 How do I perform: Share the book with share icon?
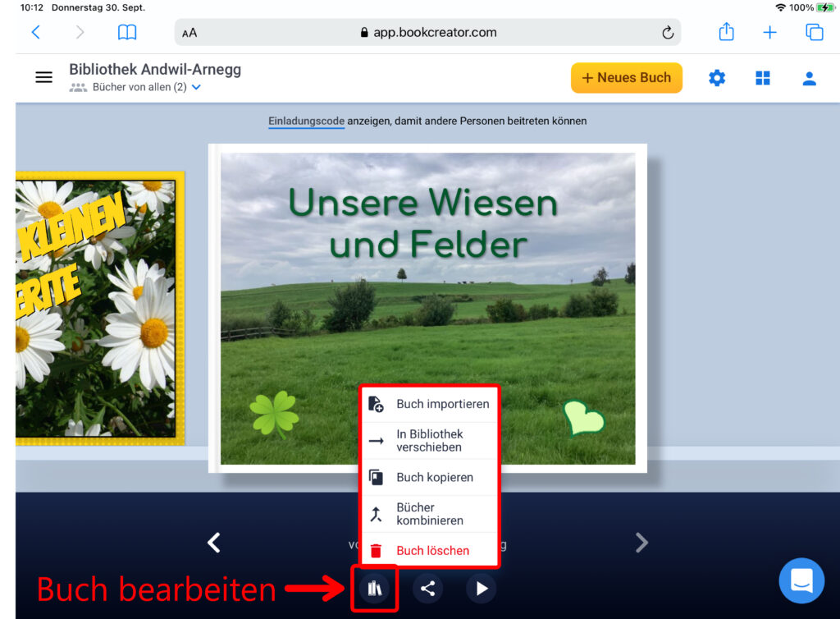427,588
